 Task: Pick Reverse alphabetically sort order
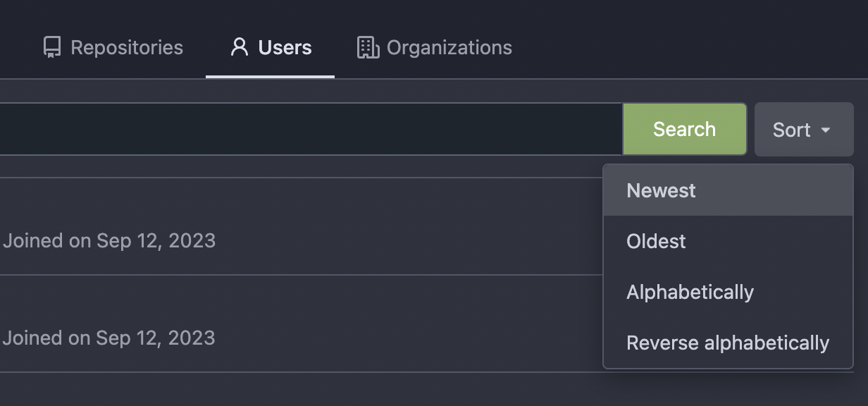tap(728, 343)
